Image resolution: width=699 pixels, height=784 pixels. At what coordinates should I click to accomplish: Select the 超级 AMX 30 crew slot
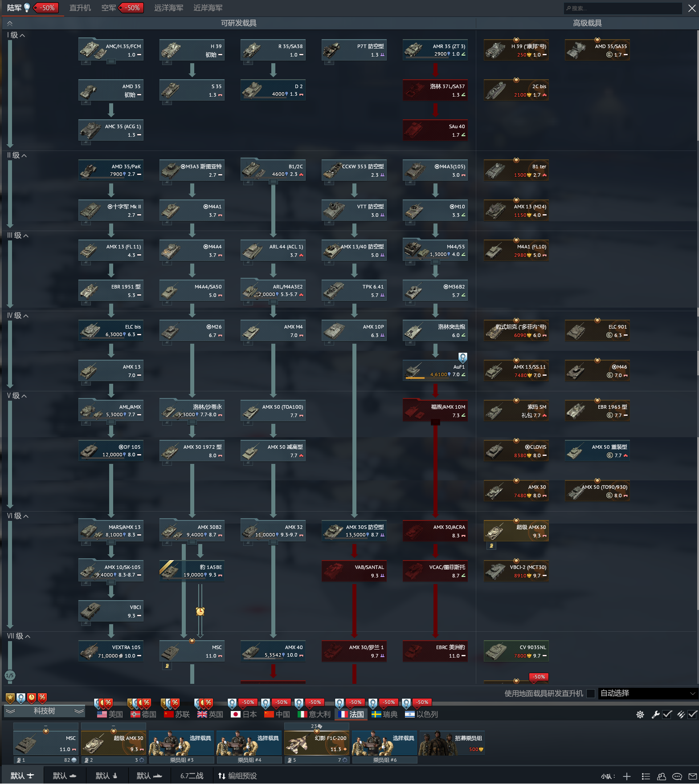(114, 743)
